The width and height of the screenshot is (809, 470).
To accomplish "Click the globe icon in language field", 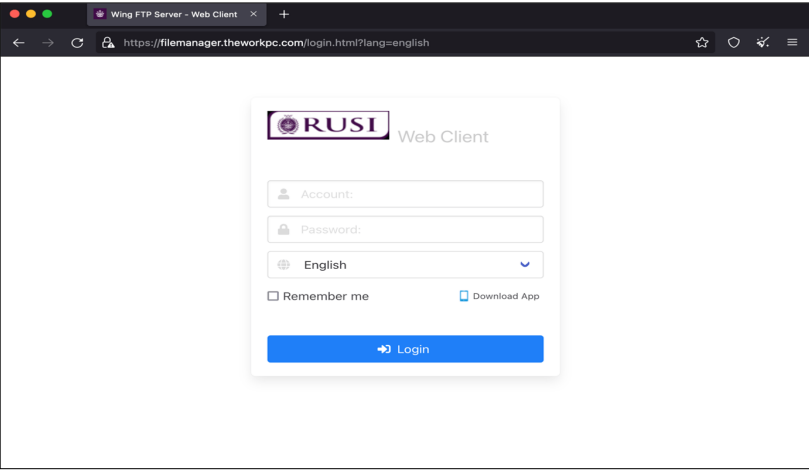I will click(284, 265).
